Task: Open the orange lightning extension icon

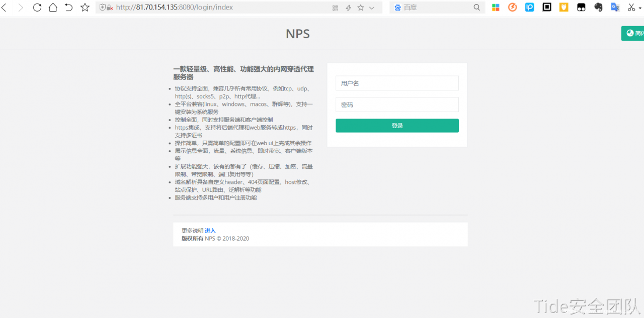Action: point(512,7)
